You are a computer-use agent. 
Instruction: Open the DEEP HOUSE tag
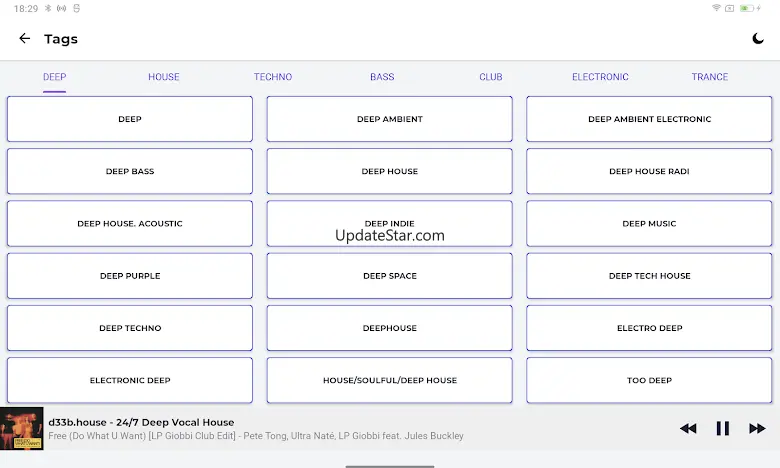390,171
